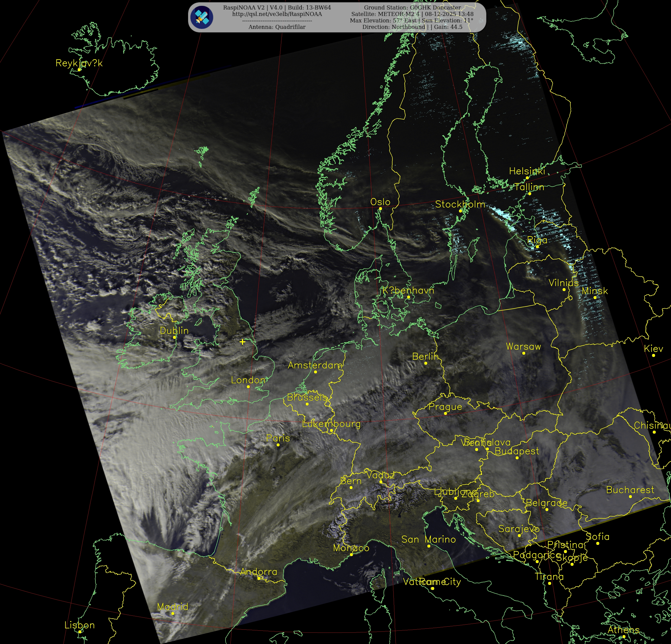
Task: Click the Dublin city marker dot
Action: pyautogui.click(x=174, y=337)
